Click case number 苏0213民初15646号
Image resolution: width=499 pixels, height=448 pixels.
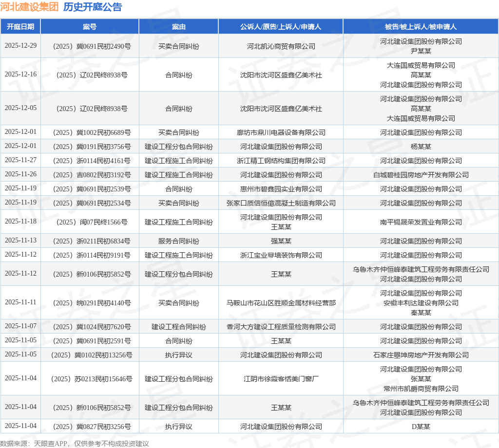92,379
